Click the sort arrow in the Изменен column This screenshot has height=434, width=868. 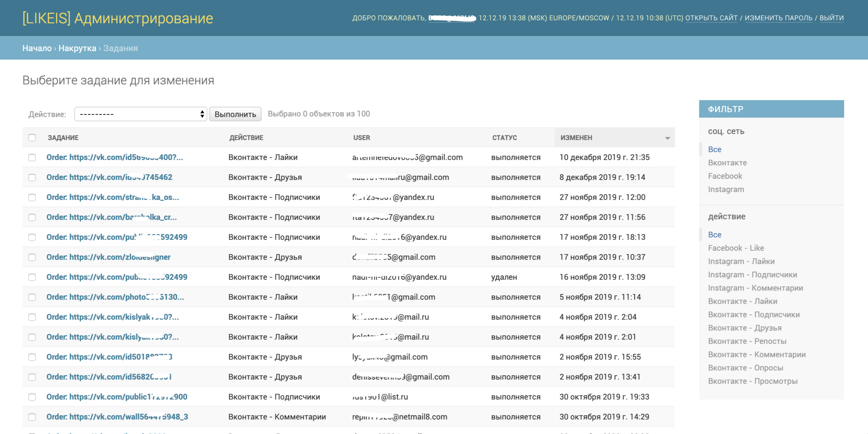pyautogui.click(x=667, y=138)
